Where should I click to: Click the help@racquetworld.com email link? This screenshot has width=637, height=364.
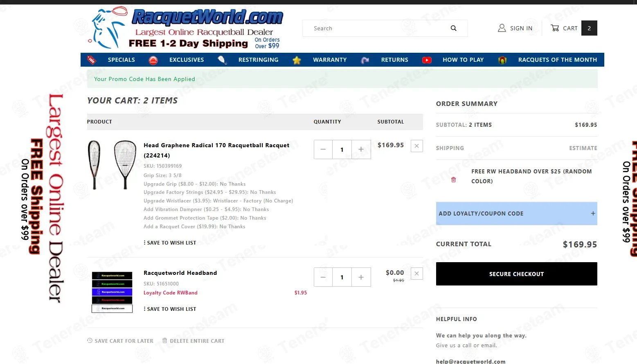[x=470, y=362]
